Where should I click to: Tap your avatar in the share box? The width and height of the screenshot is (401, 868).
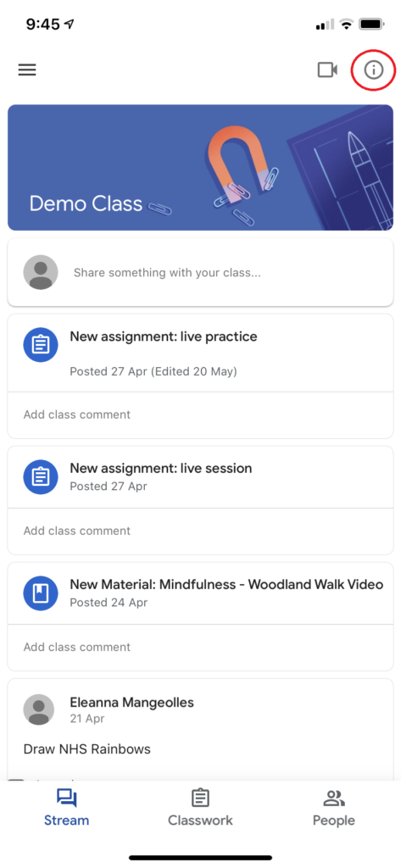(x=41, y=272)
